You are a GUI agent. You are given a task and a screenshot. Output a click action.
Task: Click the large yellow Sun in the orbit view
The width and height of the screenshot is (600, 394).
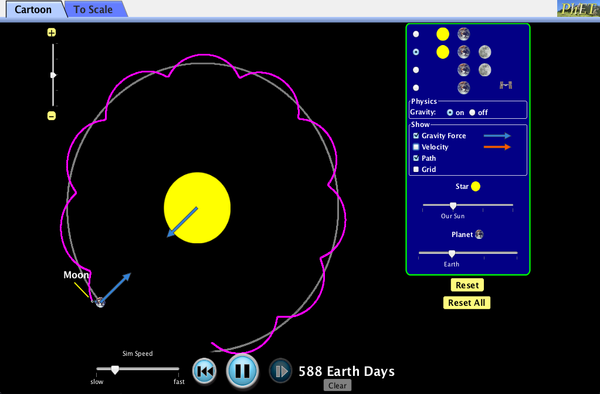click(x=197, y=208)
